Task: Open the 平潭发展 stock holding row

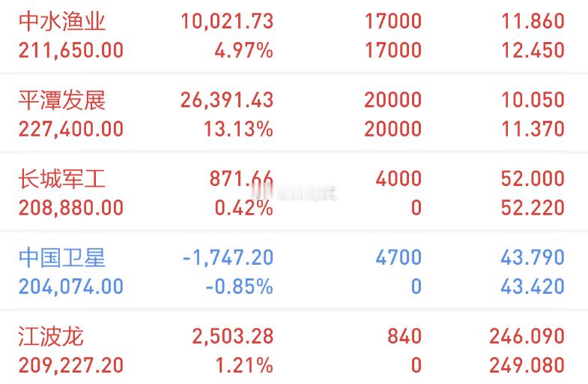Action: pyautogui.click(x=294, y=114)
